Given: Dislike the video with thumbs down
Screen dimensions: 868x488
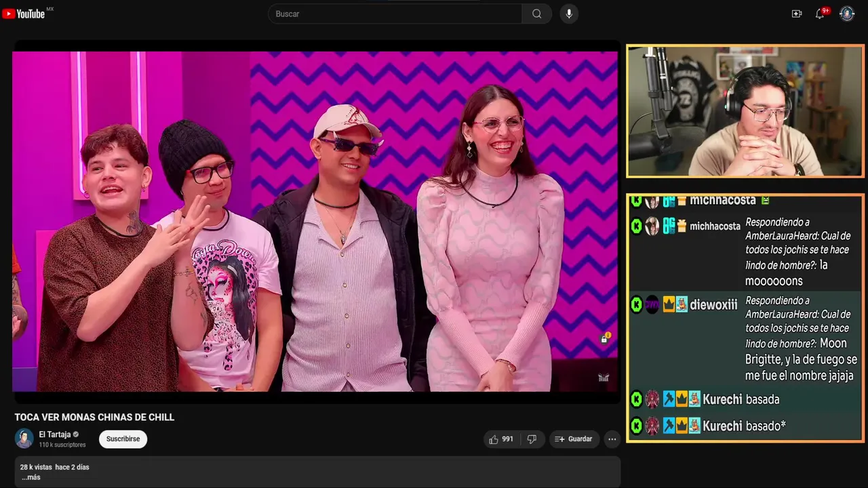Looking at the screenshot, I should coord(532,439).
